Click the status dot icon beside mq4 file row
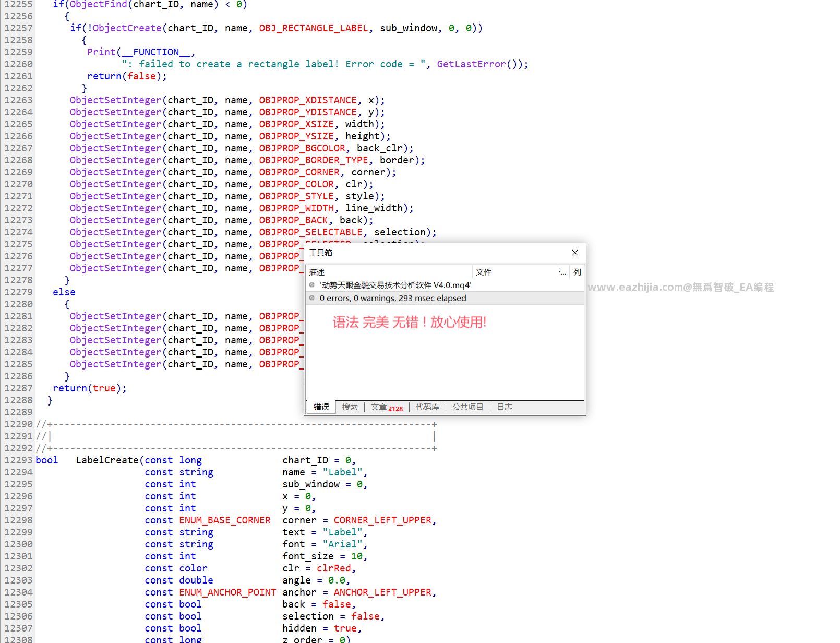 click(x=312, y=285)
